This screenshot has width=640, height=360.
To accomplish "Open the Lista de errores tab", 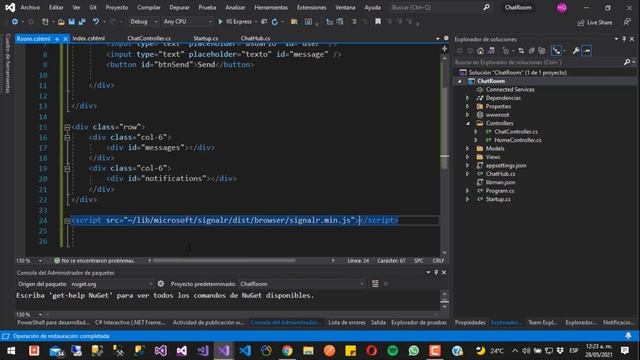I will (347, 322).
